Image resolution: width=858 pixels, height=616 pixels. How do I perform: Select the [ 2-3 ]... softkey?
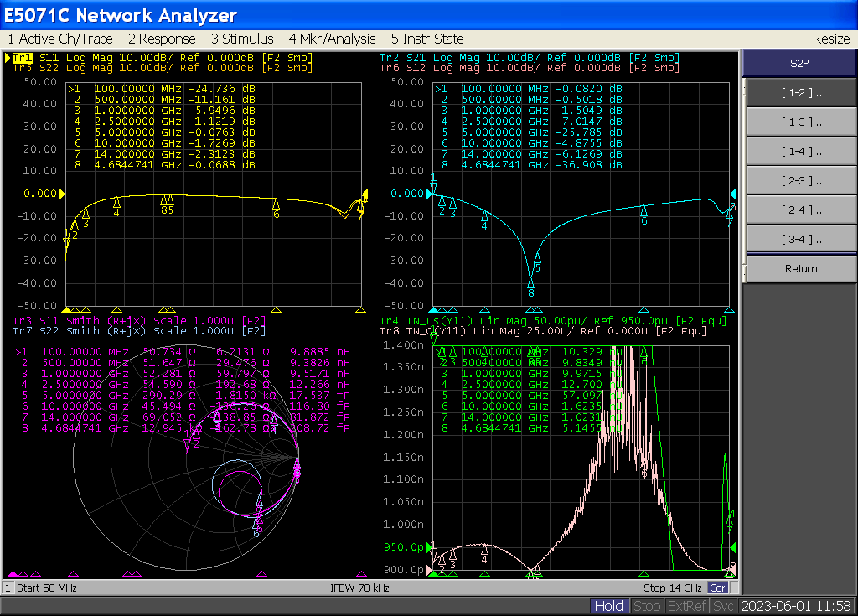(x=801, y=181)
